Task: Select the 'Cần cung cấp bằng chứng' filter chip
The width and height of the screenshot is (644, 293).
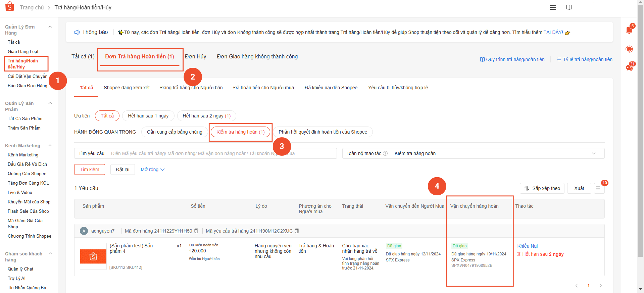Action: 175,132
